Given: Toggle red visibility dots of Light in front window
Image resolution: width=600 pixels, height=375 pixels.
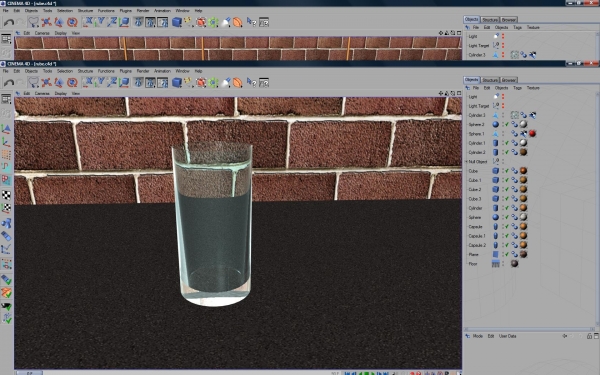Looking at the screenshot, I should click(x=503, y=96).
